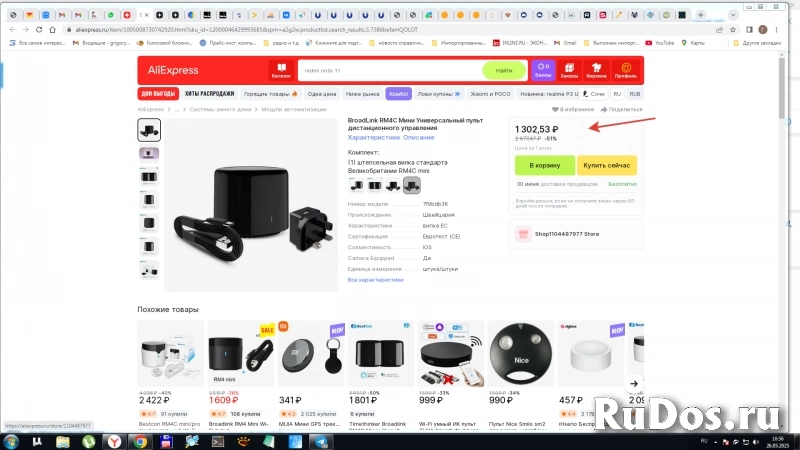Click the store logo icon beside Shop1104487977
Screen dimensions: 800x450
(x=522, y=235)
